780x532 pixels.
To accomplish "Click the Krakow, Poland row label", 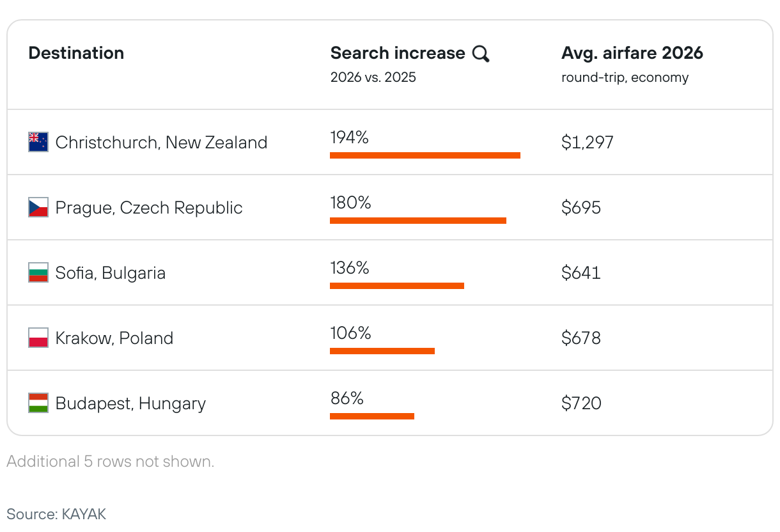I will pos(114,338).
